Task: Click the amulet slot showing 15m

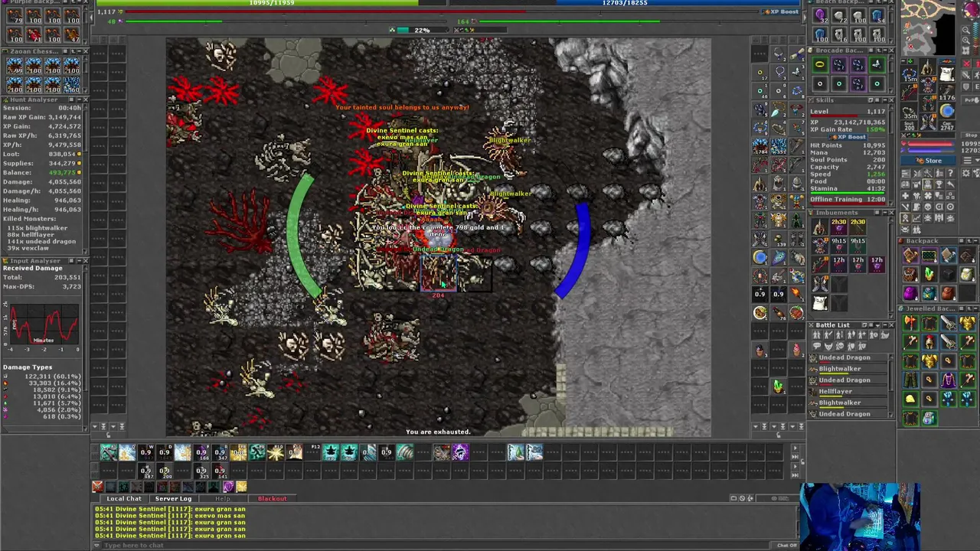Action: 910,75
